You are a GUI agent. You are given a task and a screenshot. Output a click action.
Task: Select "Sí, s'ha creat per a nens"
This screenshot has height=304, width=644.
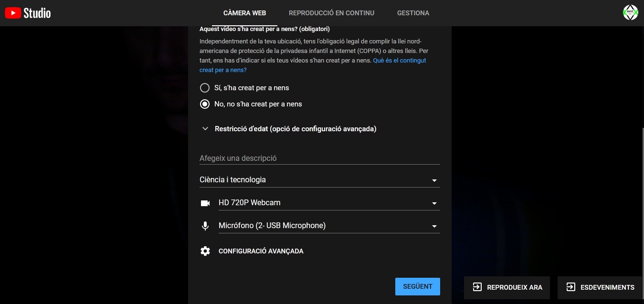(x=205, y=88)
